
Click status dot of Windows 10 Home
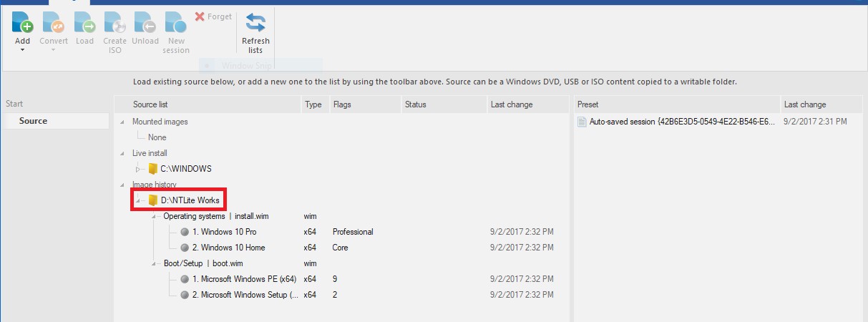click(185, 248)
